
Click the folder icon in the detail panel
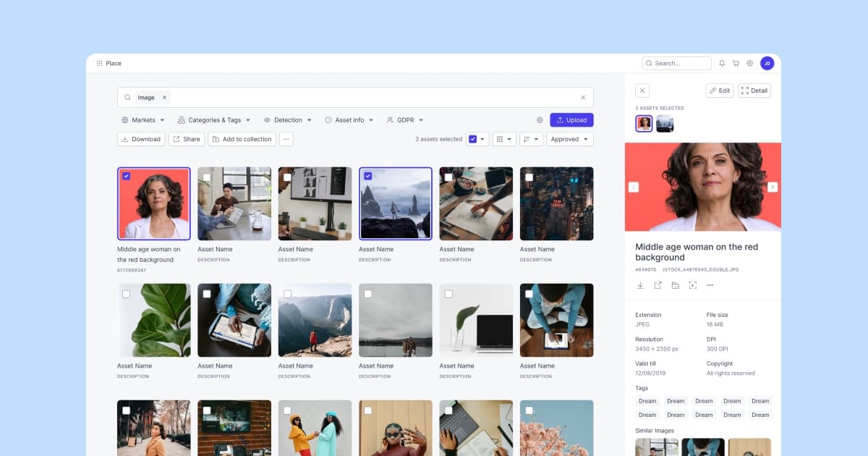(x=675, y=285)
